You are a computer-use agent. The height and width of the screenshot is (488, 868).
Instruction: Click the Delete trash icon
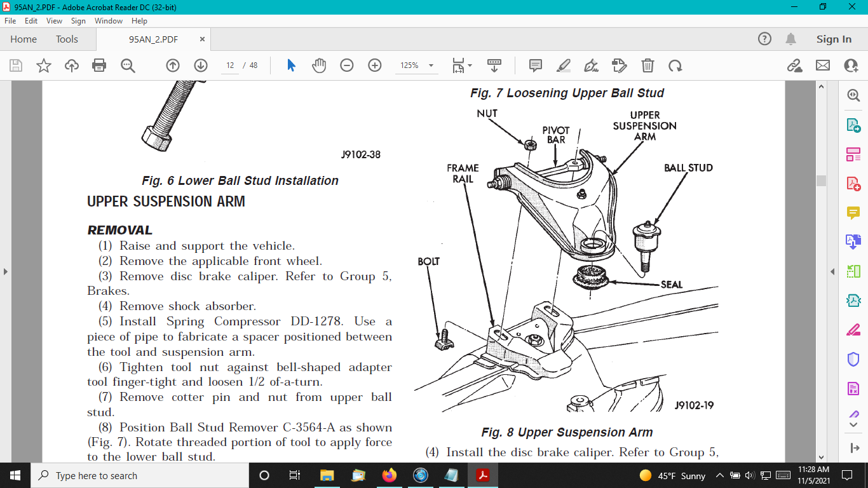pos(647,65)
